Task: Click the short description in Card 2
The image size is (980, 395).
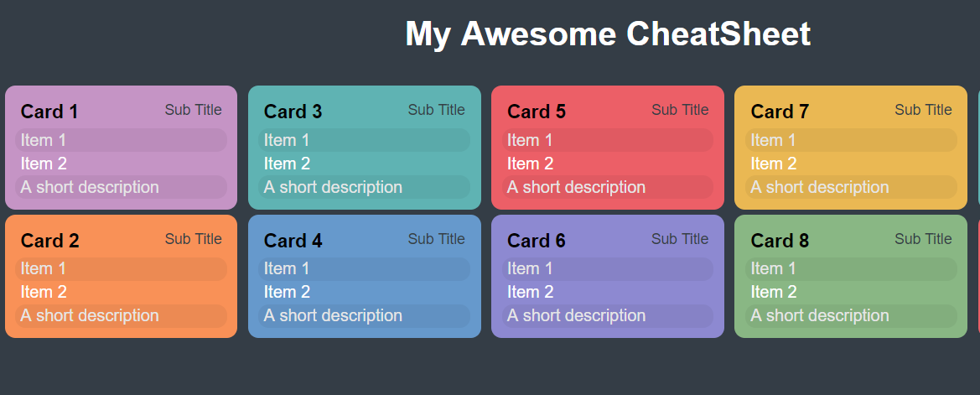Action: point(122,315)
